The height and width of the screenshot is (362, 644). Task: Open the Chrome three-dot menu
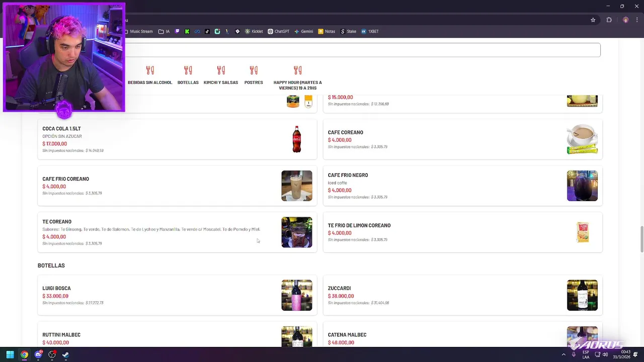637,20
